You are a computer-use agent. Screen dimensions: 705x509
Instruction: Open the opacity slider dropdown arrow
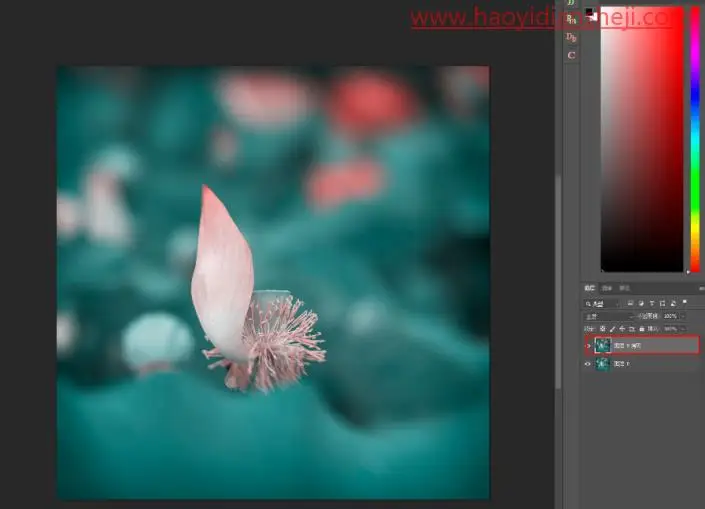683,317
